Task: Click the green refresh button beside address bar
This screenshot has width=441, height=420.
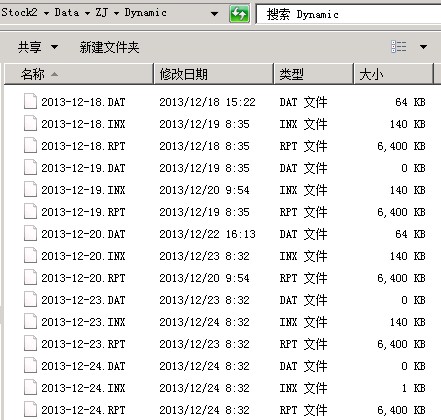Action: tap(239, 14)
